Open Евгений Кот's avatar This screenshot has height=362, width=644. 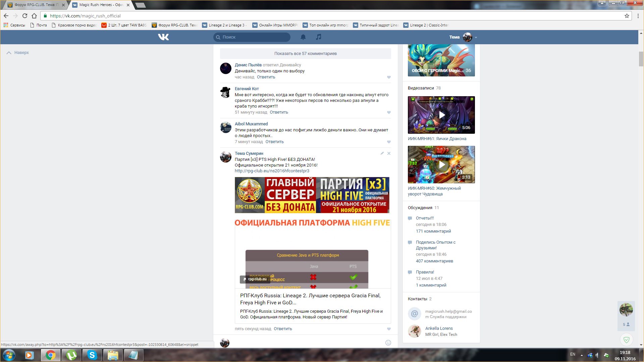[226, 92]
